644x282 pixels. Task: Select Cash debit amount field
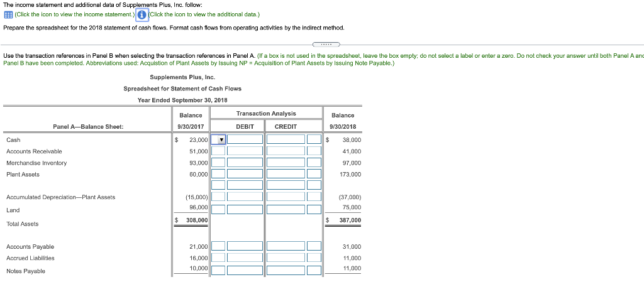(245, 140)
